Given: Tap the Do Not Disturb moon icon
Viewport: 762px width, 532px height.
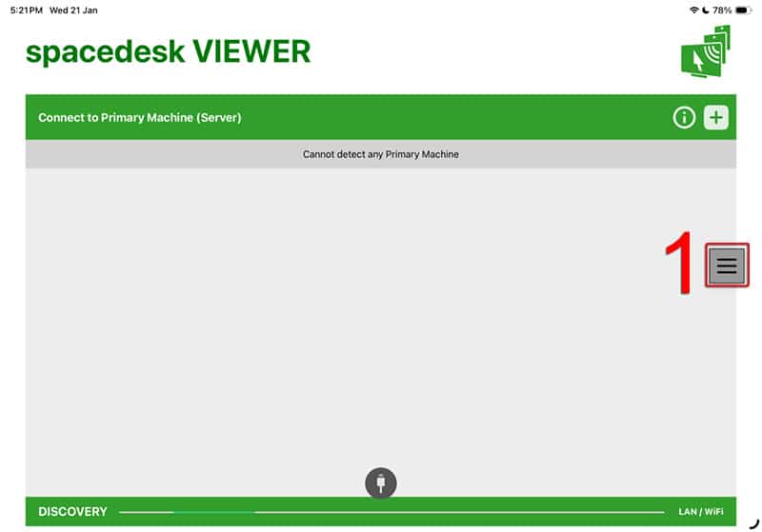Looking at the screenshot, I should [705, 10].
